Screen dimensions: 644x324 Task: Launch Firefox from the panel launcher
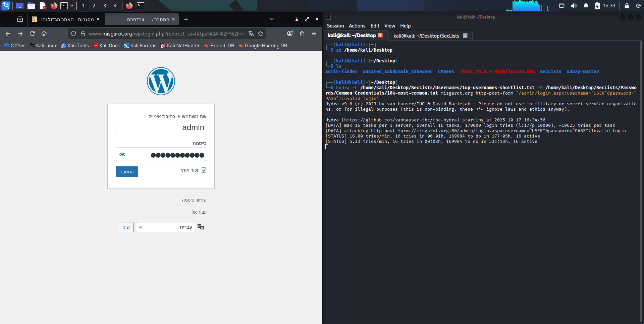[54, 6]
